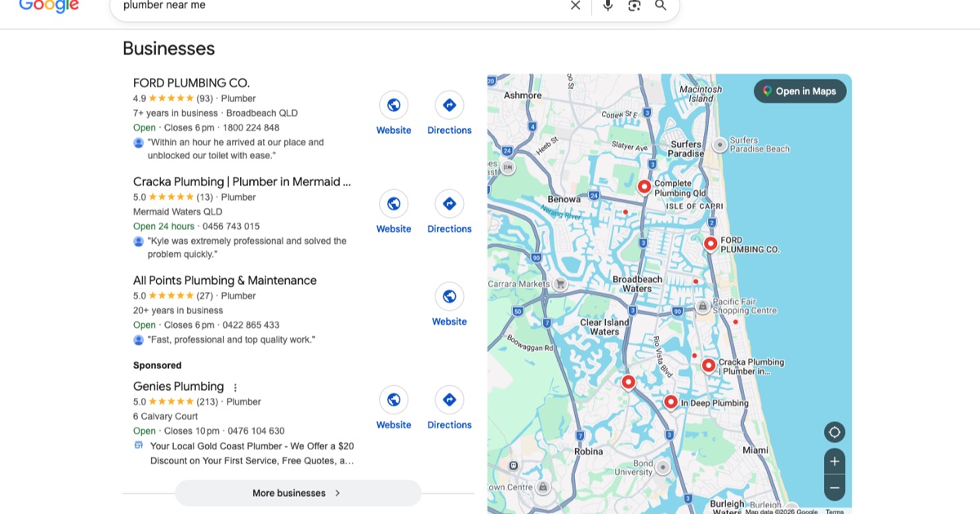Open Cracka Plumbing listing title
Image resolution: width=980 pixels, height=514 pixels.
[242, 182]
